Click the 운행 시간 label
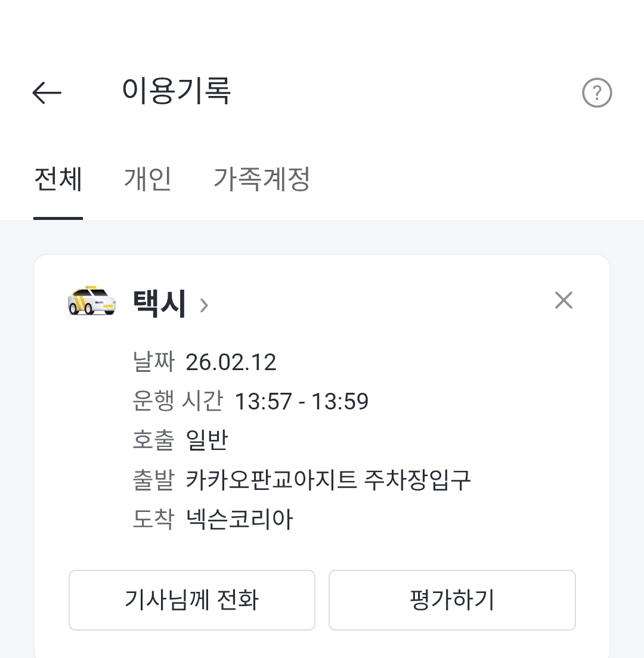Viewport: 644px width, 658px height. point(177,402)
